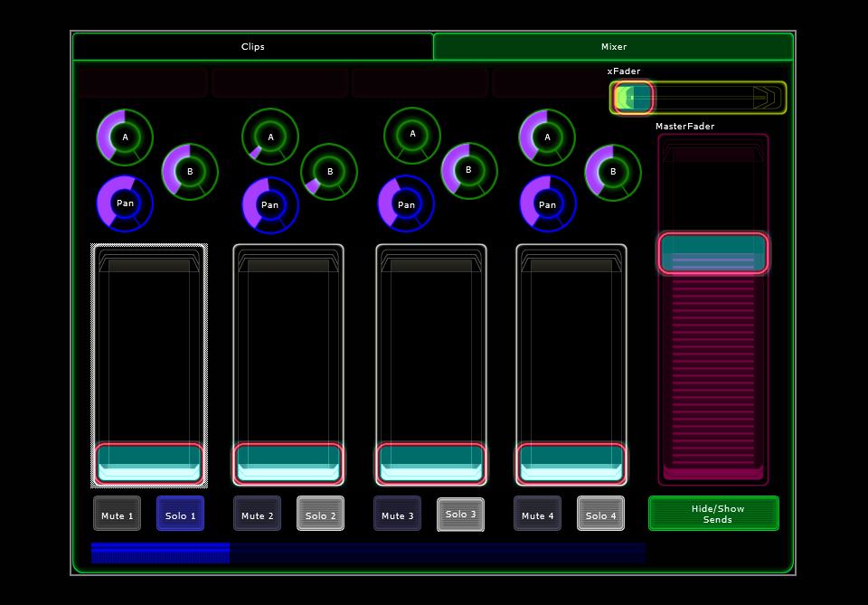
Task: Toggle the Solo 4 button
Action: tap(600, 514)
